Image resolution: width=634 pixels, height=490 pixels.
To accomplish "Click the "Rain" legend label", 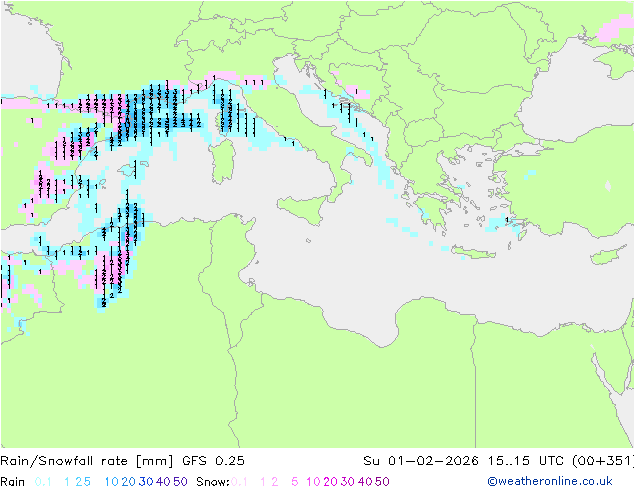I will pos(13,482).
